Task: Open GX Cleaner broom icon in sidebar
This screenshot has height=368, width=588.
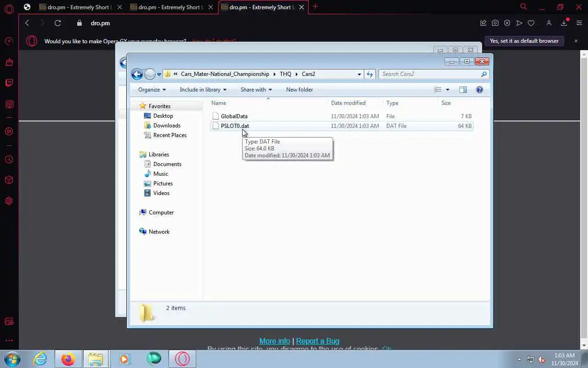Action: (9, 62)
